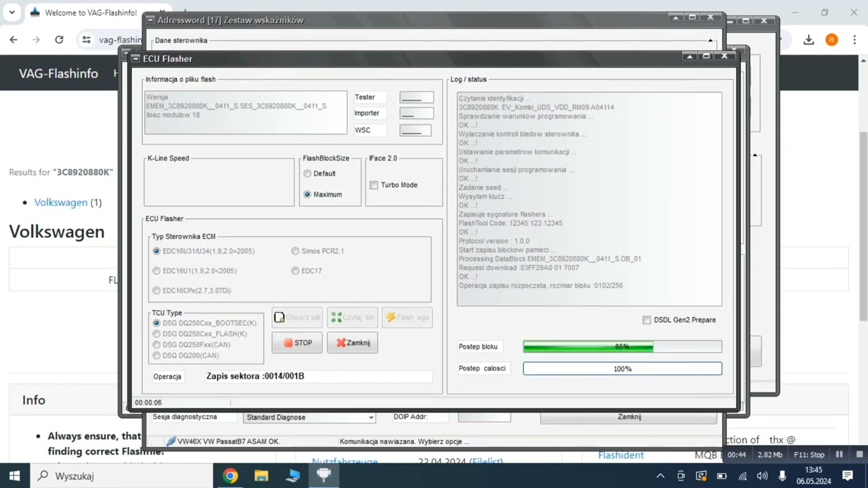This screenshot has width=868, height=488.
Task: Click the Windows search box Wyszukaj
Action: click(x=122, y=476)
